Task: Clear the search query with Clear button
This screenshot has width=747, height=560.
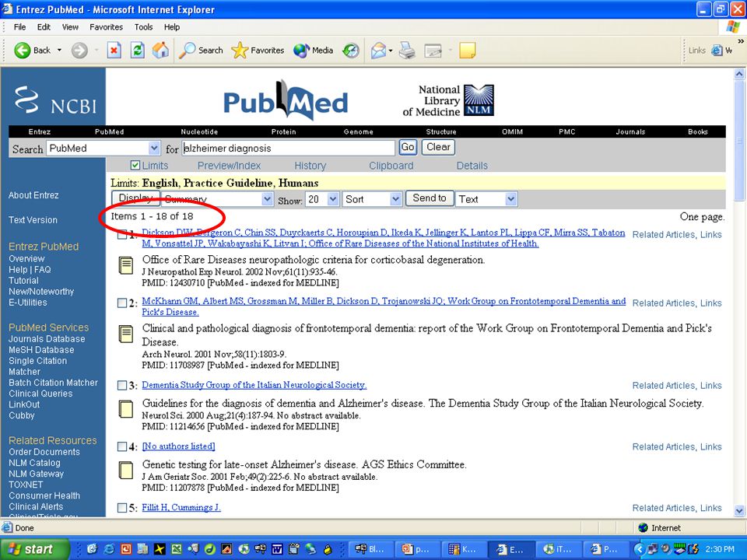Action: pos(438,147)
